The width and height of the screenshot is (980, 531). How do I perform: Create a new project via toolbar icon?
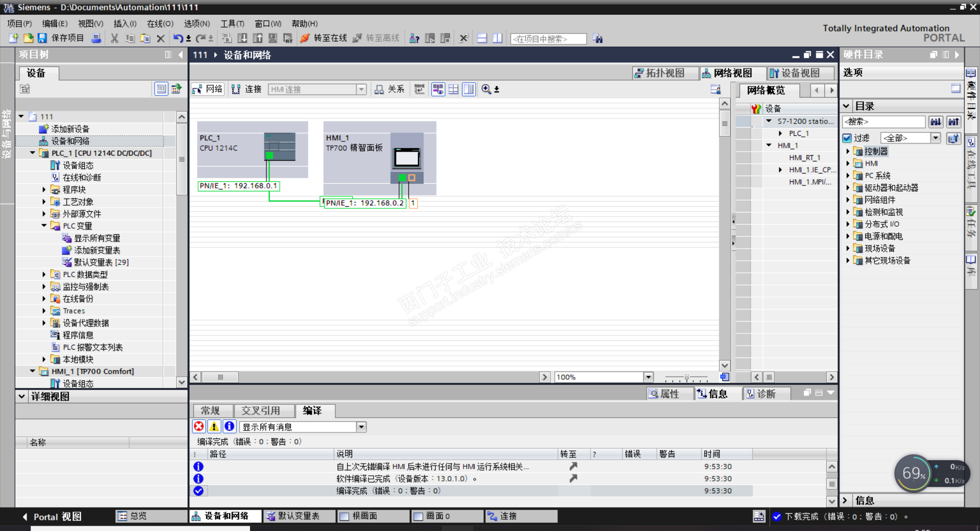14,38
